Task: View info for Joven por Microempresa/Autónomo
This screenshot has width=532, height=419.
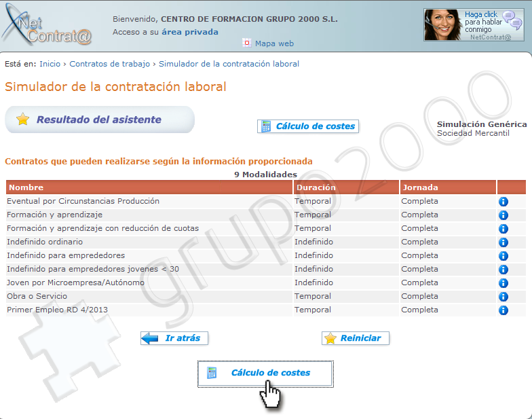Action: pos(503,283)
